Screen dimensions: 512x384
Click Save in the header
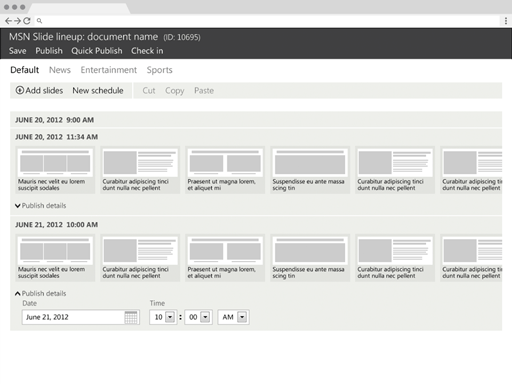[18, 51]
